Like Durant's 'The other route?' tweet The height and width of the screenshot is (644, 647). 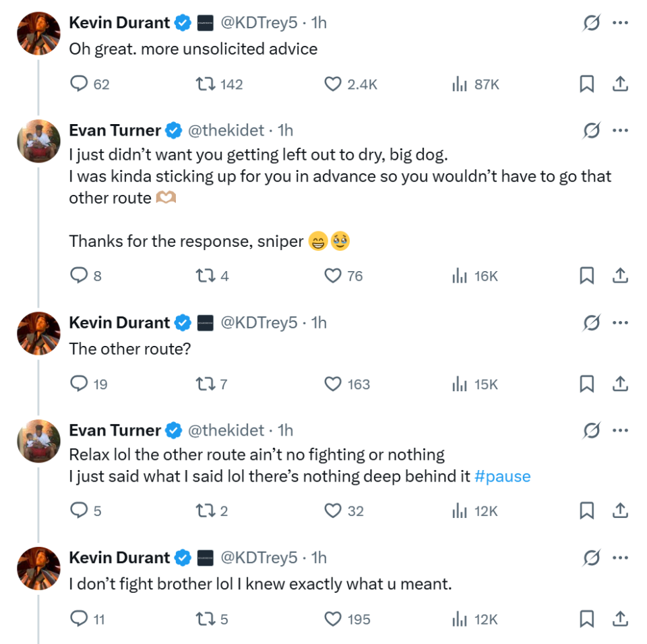(x=333, y=384)
